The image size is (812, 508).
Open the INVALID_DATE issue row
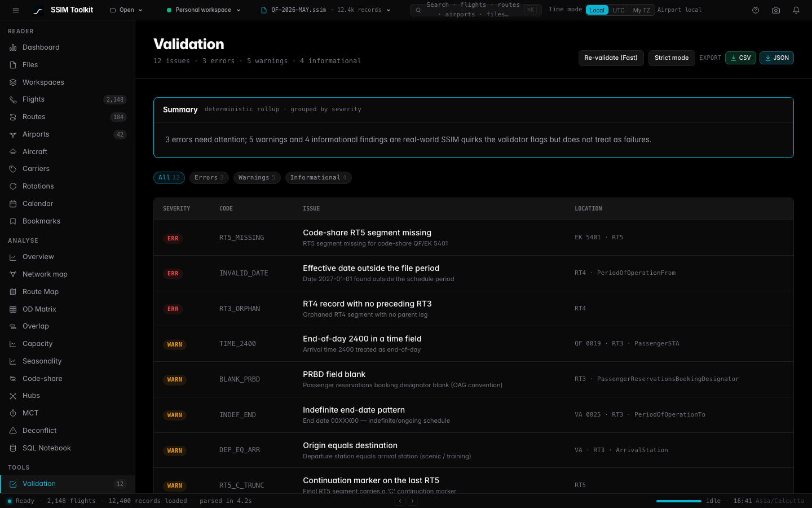(474, 273)
